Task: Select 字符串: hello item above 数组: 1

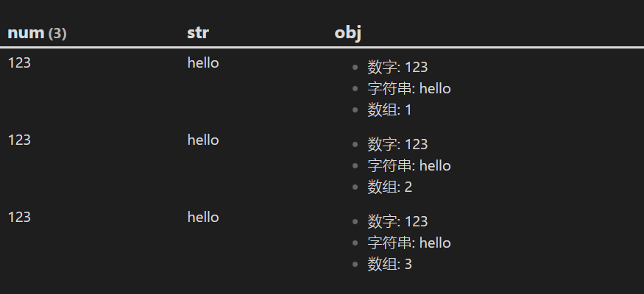Action: pyautogui.click(x=409, y=89)
